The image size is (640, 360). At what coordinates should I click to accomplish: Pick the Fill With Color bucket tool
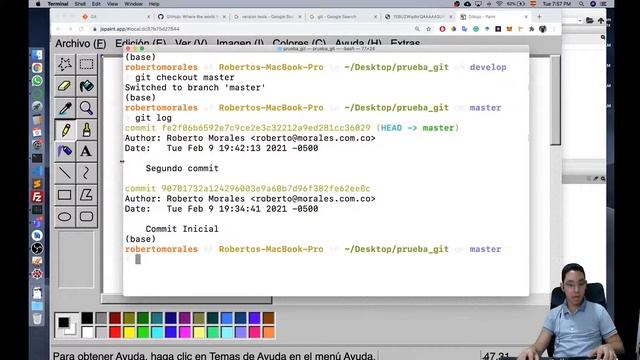coord(86,86)
